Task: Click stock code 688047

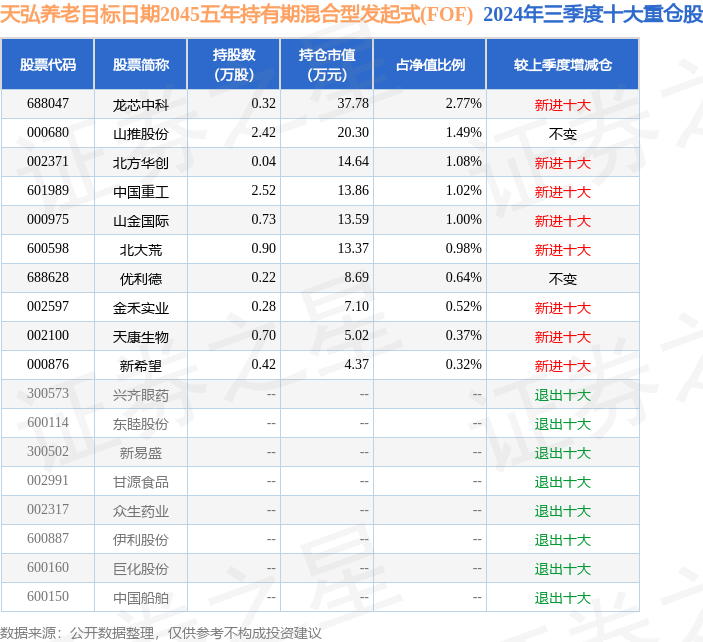Action: pyautogui.click(x=48, y=104)
